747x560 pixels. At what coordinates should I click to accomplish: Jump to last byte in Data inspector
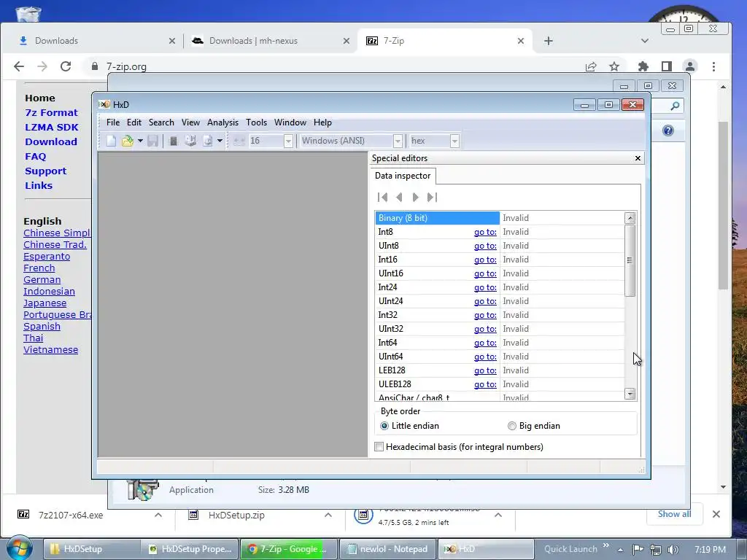click(432, 197)
